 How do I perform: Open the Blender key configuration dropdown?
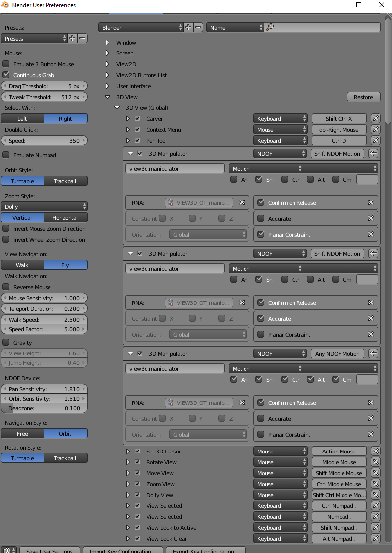click(141, 28)
